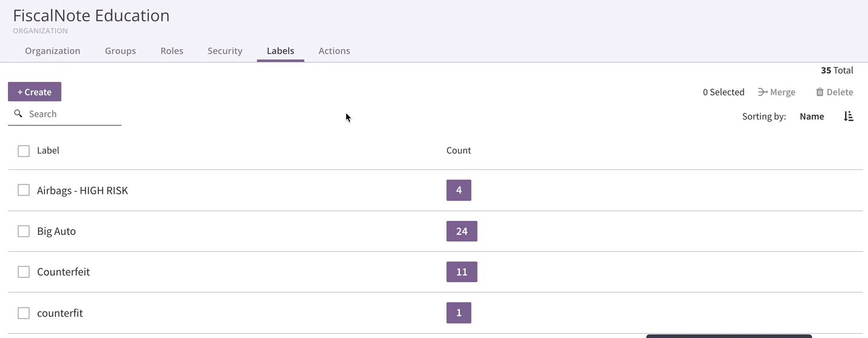The image size is (868, 338).
Task: Click count badge 4 for Airbags
Action: pos(459,190)
